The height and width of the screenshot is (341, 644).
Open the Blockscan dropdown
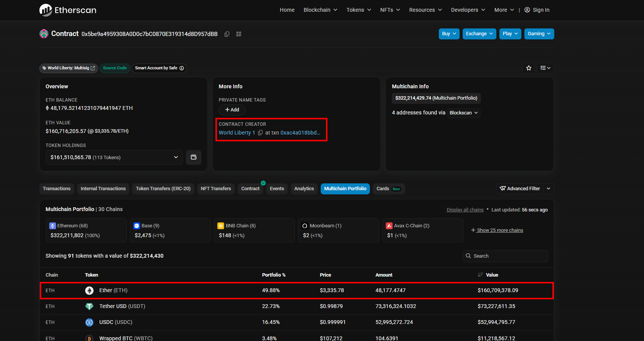(464, 113)
